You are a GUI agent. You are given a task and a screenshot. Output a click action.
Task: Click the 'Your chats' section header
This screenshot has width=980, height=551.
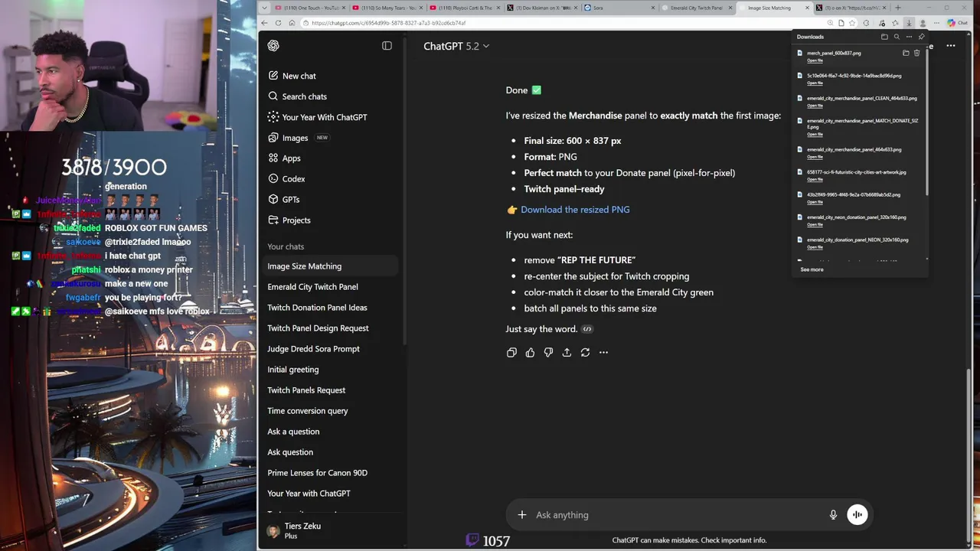(x=286, y=246)
